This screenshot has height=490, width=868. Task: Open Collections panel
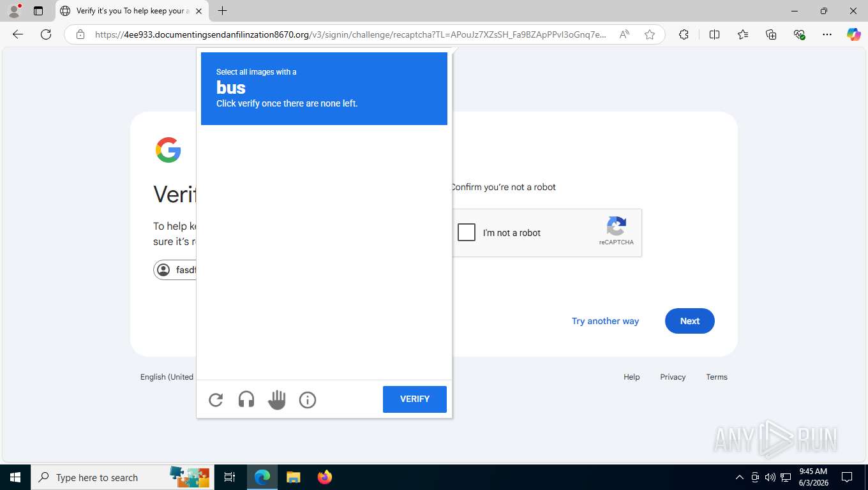click(771, 34)
